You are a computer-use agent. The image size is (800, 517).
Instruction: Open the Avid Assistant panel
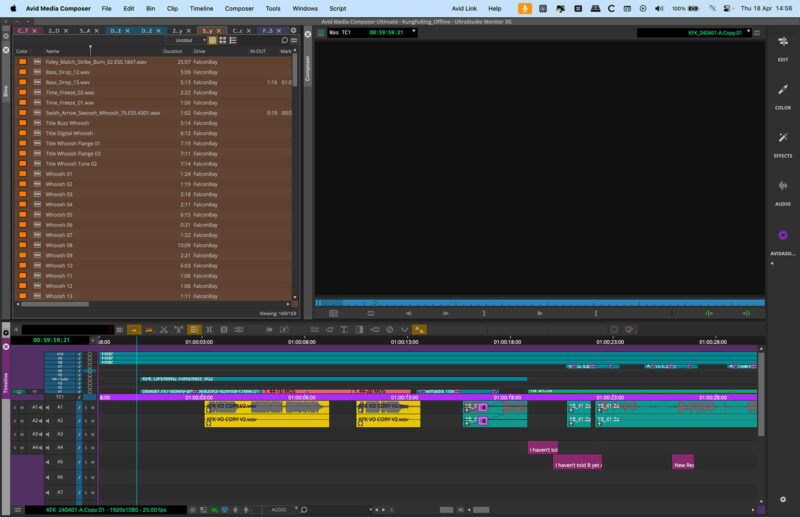[782, 237]
